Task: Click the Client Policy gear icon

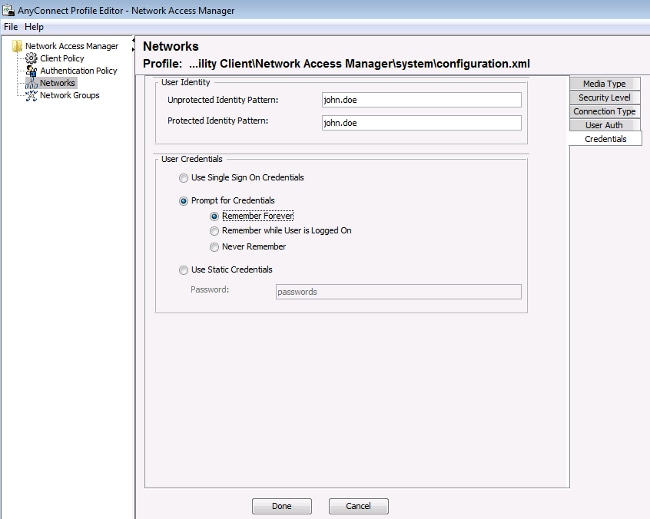Action: coord(31,58)
